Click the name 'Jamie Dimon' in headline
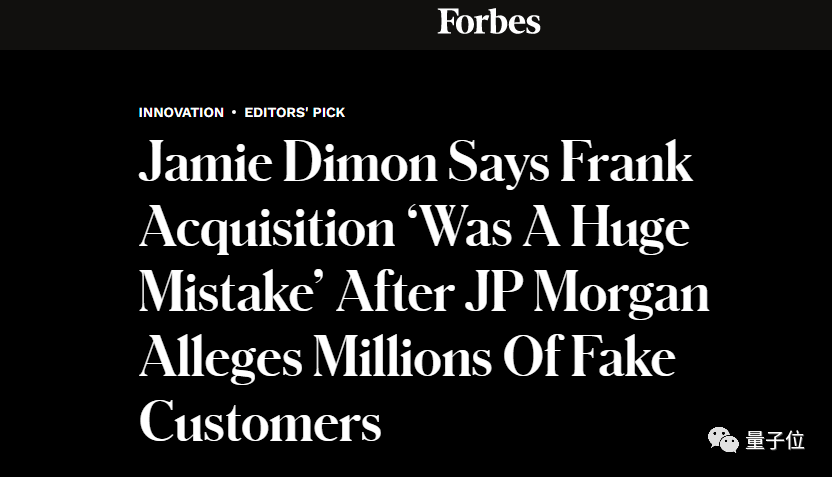This screenshot has height=477, width=832. [288, 161]
